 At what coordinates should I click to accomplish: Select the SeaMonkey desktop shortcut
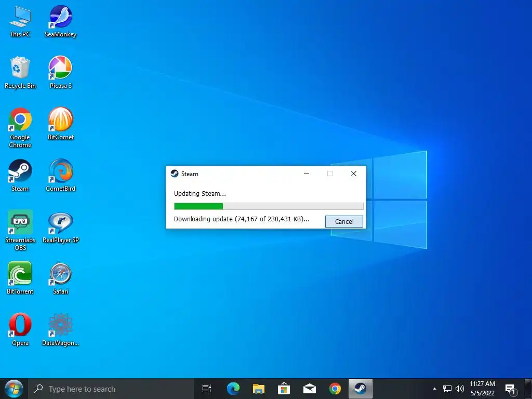pyautogui.click(x=60, y=22)
